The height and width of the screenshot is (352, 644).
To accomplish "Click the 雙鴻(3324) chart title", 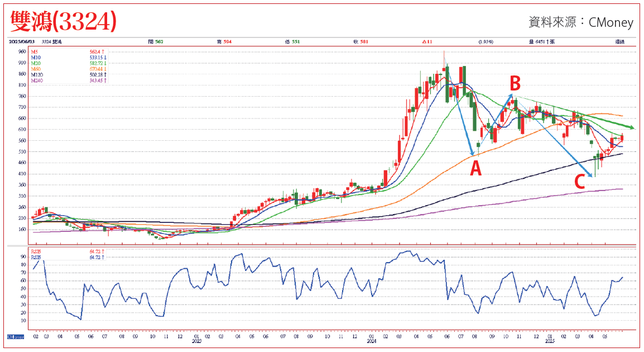I will (x=63, y=21).
